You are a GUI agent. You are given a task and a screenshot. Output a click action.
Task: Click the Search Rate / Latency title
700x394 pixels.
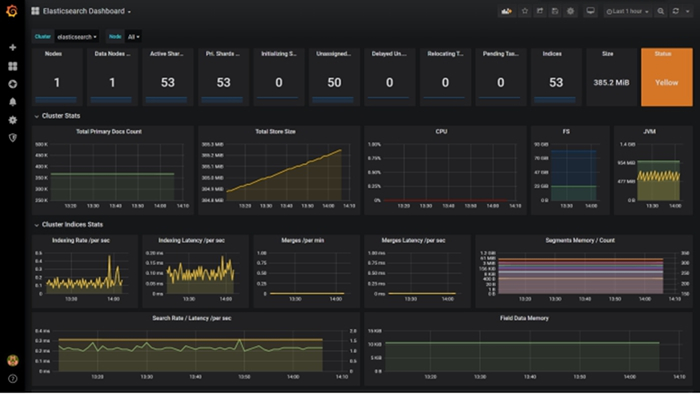192,318
